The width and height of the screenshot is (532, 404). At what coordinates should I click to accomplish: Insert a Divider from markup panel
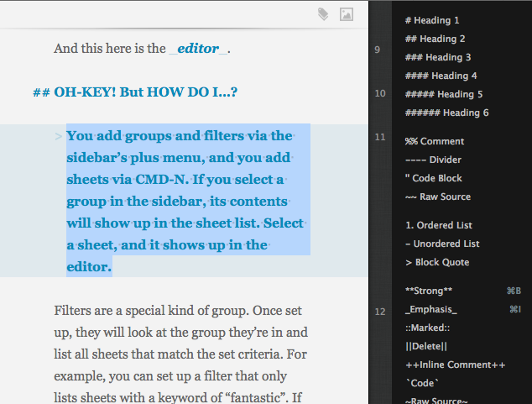(x=432, y=160)
